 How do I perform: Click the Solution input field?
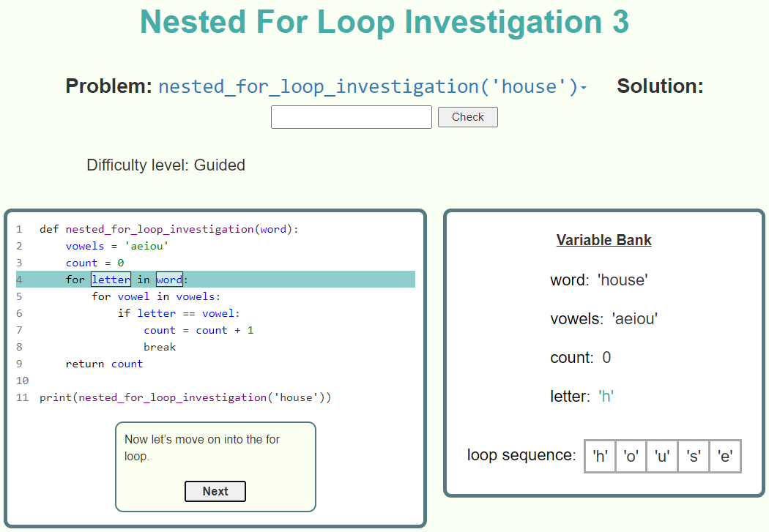(x=351, y=117)
